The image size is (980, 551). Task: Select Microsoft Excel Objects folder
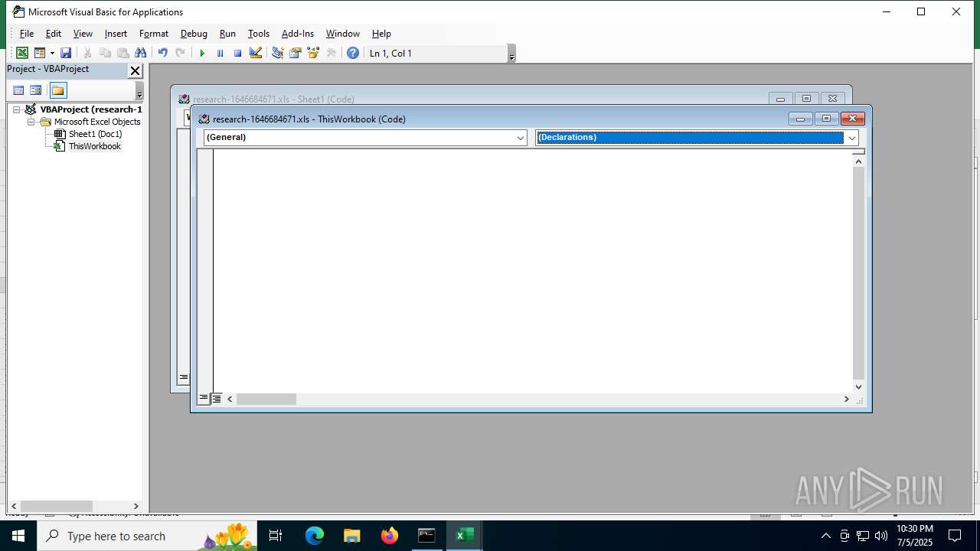[97, 122]
